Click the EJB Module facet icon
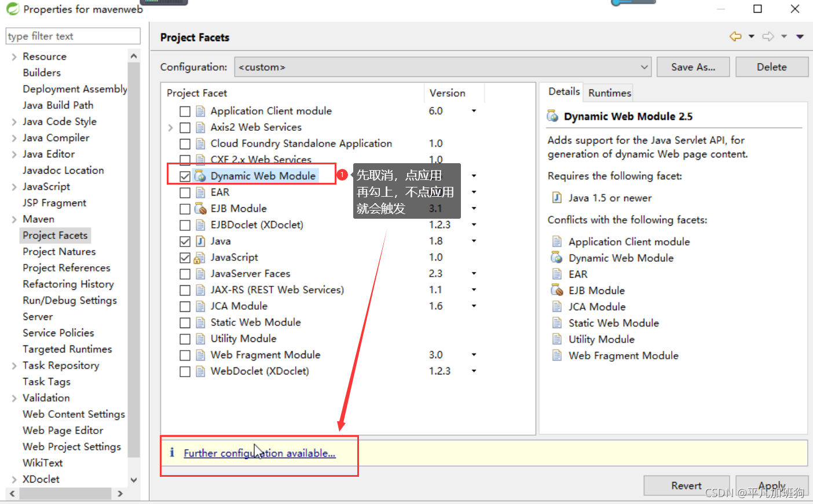The height and width of the screenshot is (504, 813). [x=200, y=208]
